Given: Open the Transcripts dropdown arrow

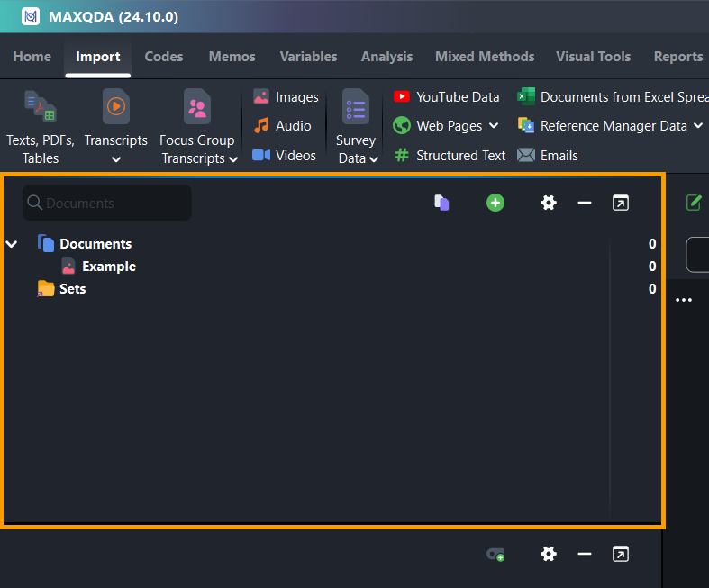Looking at the screenshot, I should click(x=116, y=160).
